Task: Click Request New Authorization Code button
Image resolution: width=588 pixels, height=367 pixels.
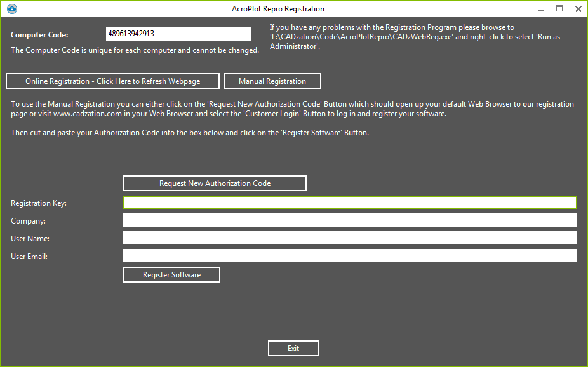Action: [215, 183]
